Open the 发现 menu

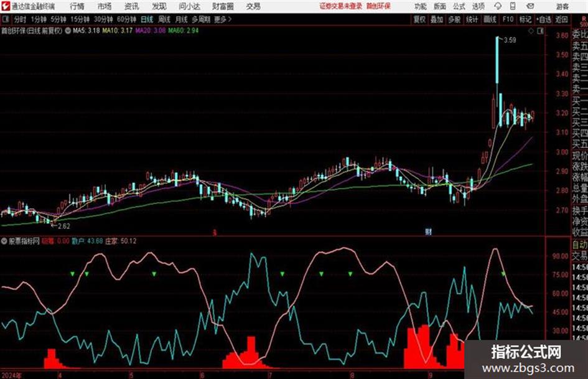(159, 6)
